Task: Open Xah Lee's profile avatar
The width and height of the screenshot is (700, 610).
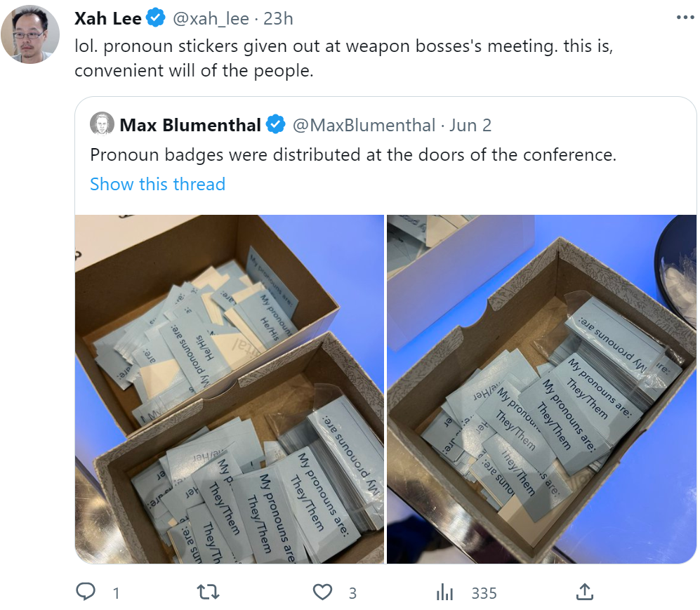Action: (30, 34)
